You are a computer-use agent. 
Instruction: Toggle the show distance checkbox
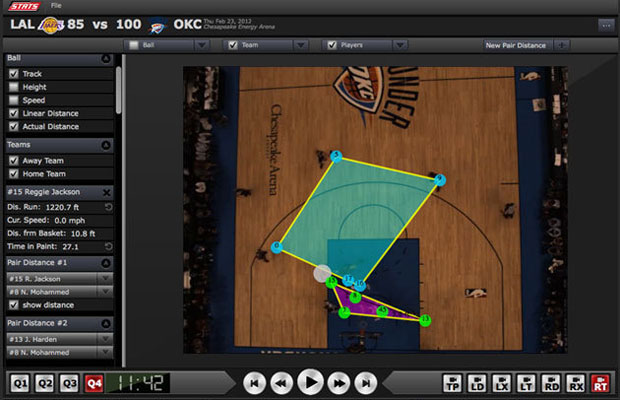(13, 305)
